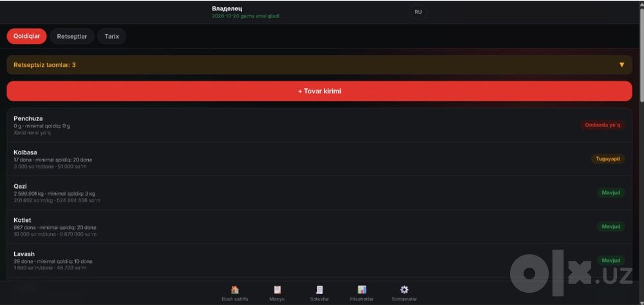The image size is (644, 305).
Task: Open Hisobotlar chart icon
Action: click(362, 290)
